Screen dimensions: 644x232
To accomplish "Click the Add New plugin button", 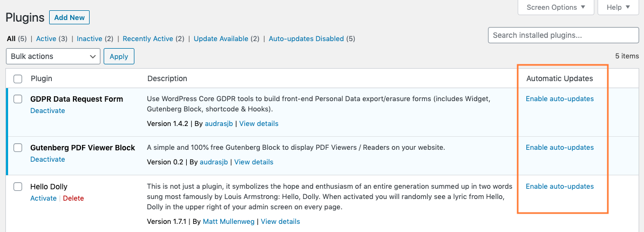I will click(69, 17).
